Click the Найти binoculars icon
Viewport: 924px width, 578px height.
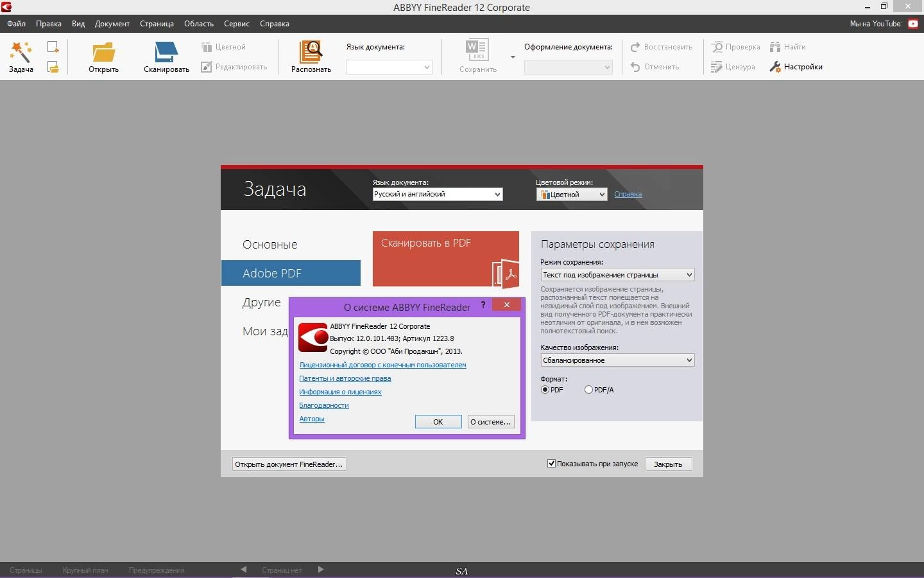(775, 47)
